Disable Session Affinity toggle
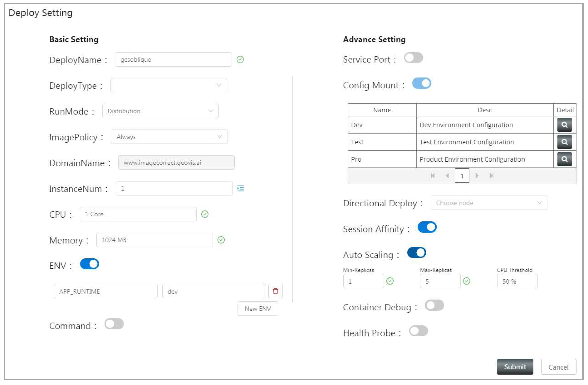Screen dimensions: 588x385 pos(427,227)
